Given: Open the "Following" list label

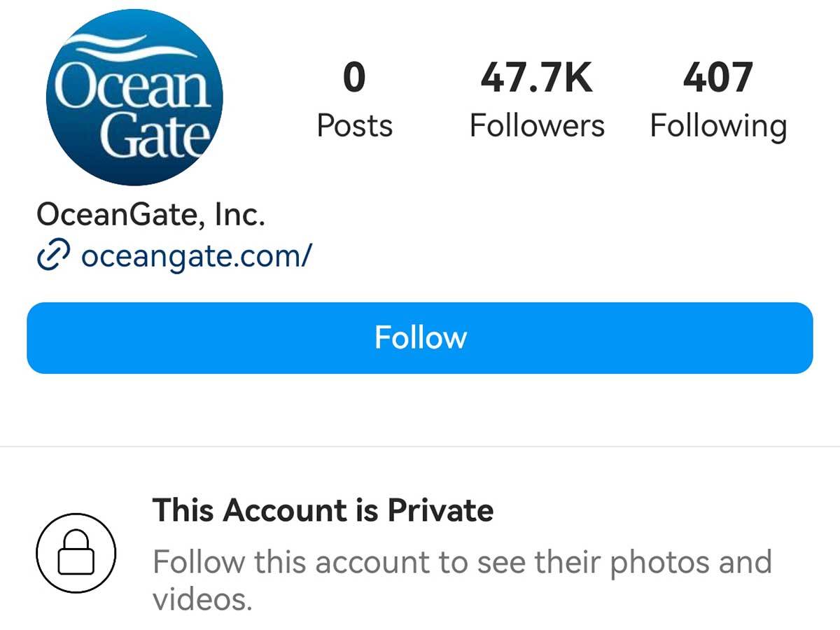Looking at the screenshot, I should [718, 127].
